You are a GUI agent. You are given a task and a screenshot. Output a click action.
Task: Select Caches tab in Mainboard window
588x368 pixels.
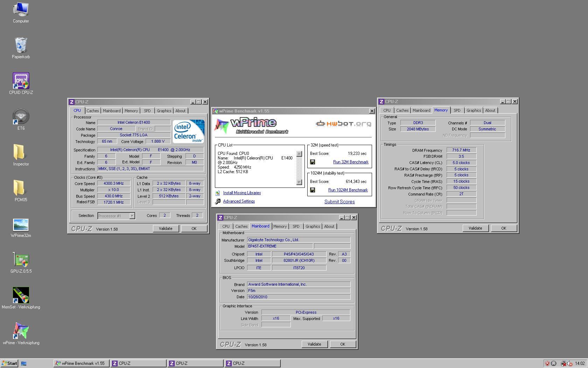(241, 226)
